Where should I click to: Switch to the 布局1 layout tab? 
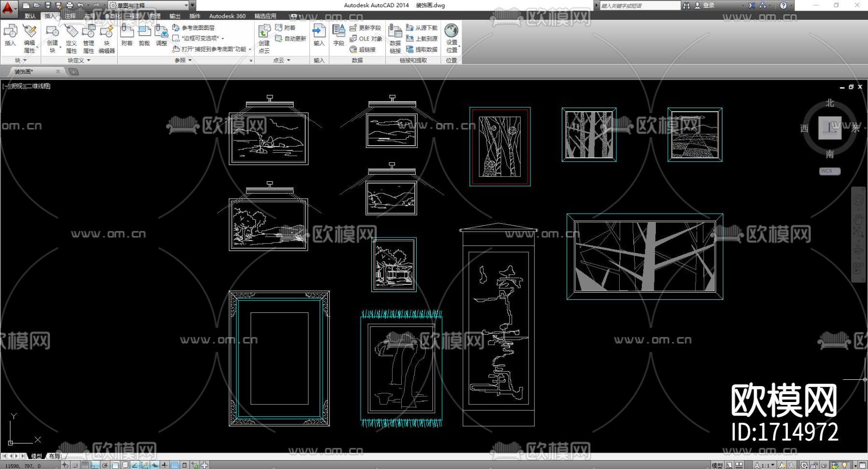pyautogui.click(x=54, y=456)
